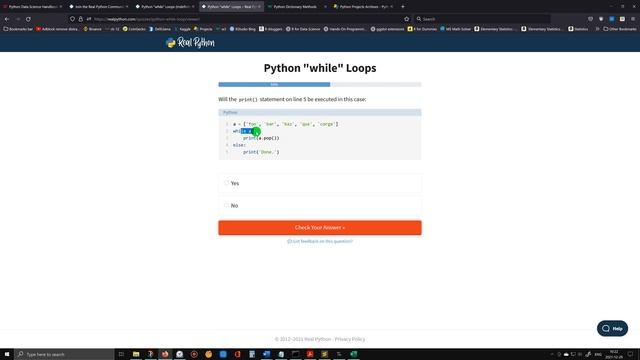640x360 pixels.
Task: Bookmark this page with the star
Action: point(407,19)
